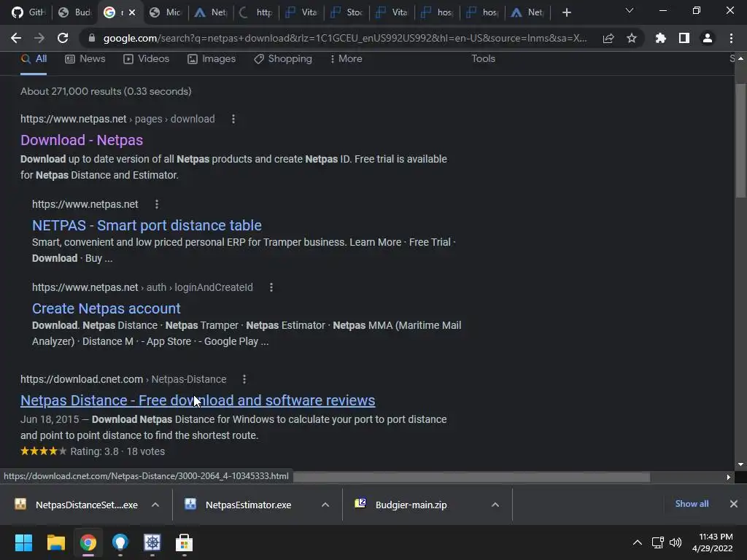Open the Extensions puzzle icon

tap(660, 38)
